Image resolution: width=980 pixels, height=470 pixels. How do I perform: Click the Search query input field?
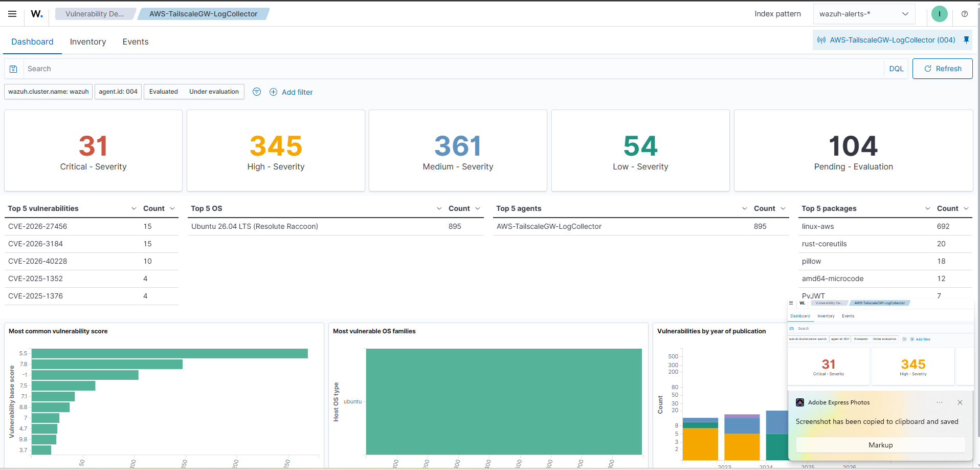pyautogui.click(x=453, y=69)
